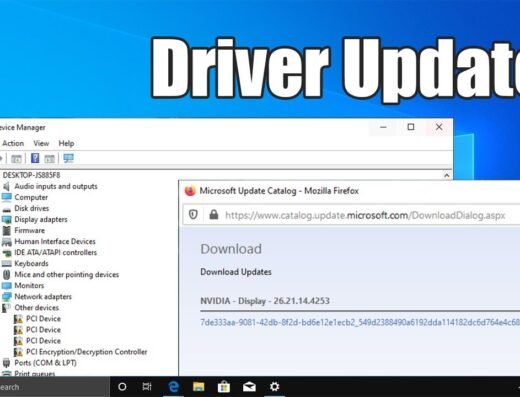
Task: Click the Display adapters icon
Action: pos(6,219)
